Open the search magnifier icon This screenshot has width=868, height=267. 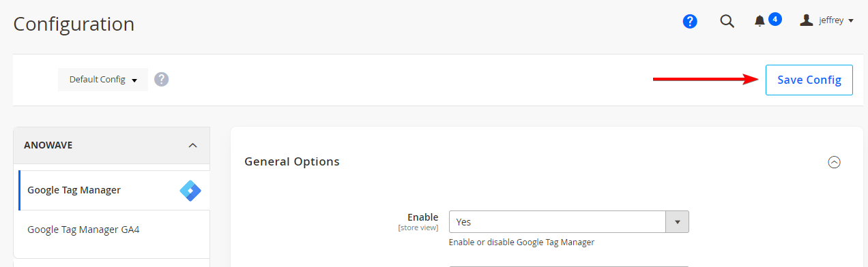coord(727,22)
